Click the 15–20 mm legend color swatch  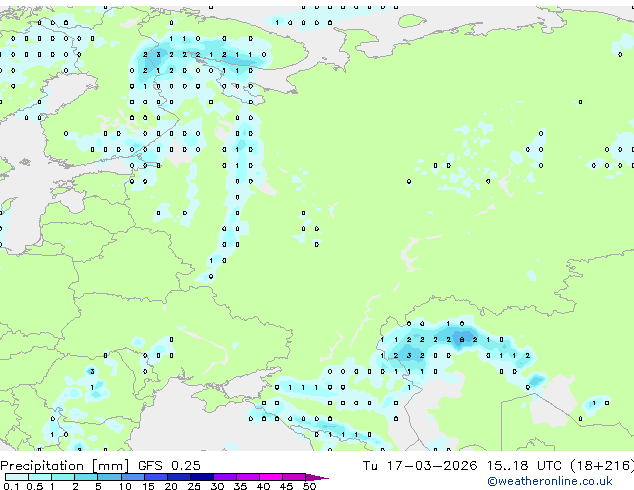click(155, 477)
